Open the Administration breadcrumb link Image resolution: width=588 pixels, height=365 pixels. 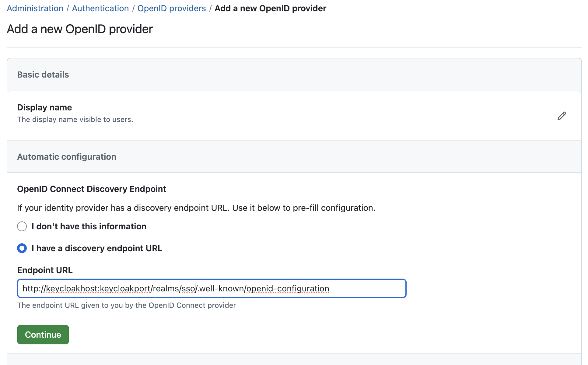tap(35, 8)
